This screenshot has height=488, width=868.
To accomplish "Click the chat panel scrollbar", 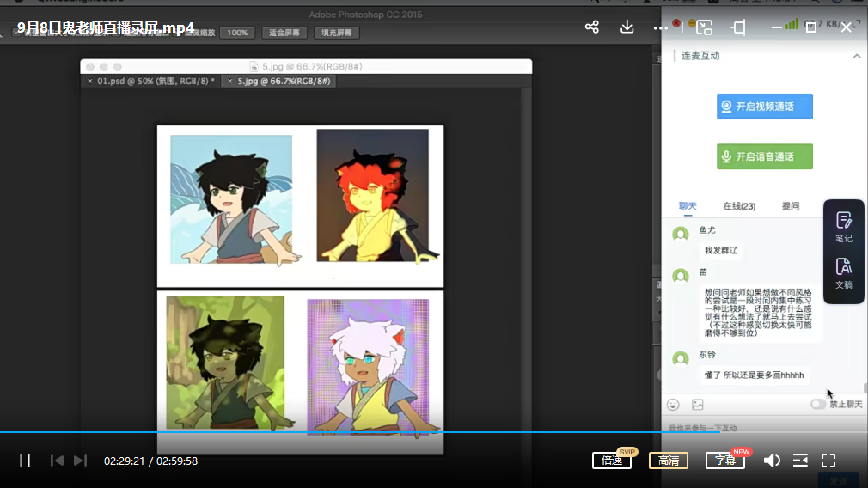I will [x=865, y=388].
